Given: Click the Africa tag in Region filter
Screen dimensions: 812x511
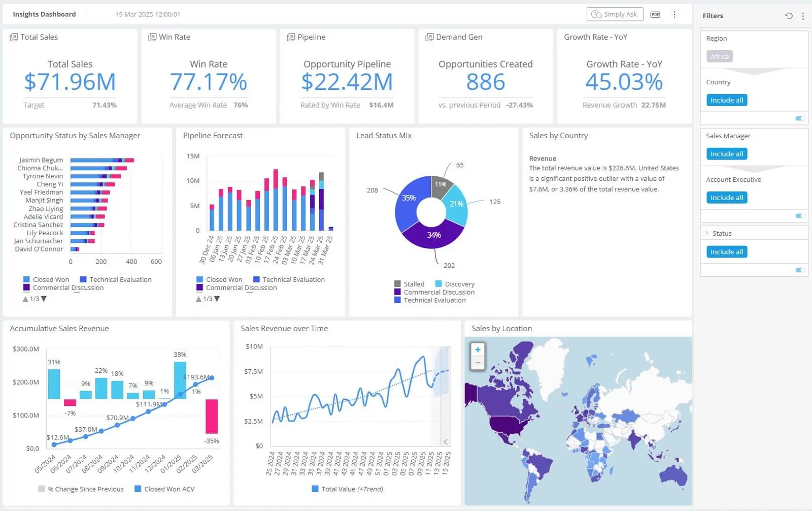Looking at the screenshot, I should pos(719,56).
